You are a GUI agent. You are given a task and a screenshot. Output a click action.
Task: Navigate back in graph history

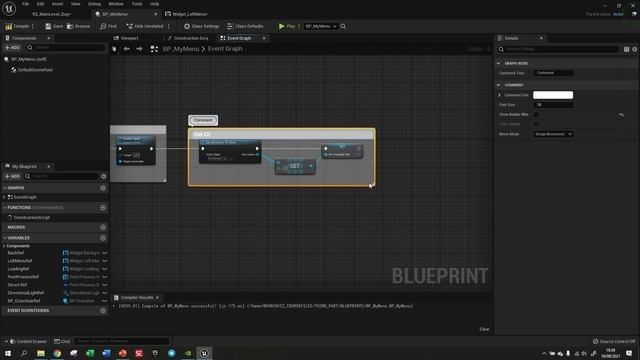pyautogui.click(x=127, y=49)
